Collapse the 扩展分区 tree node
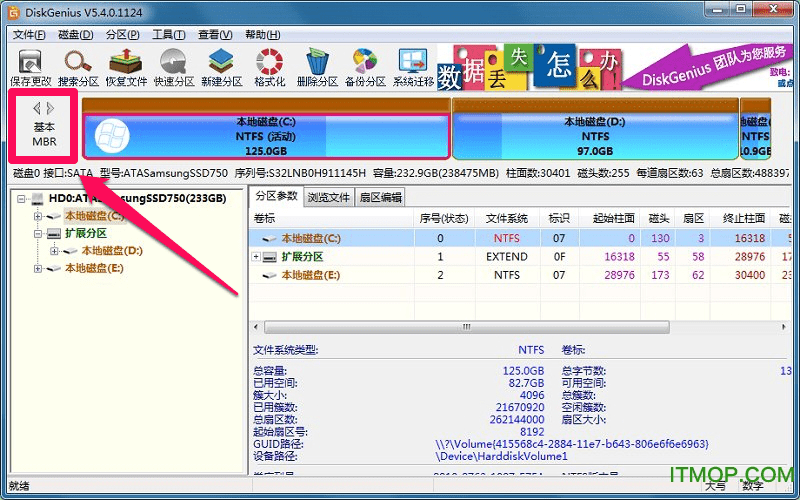 coord(38,234)
